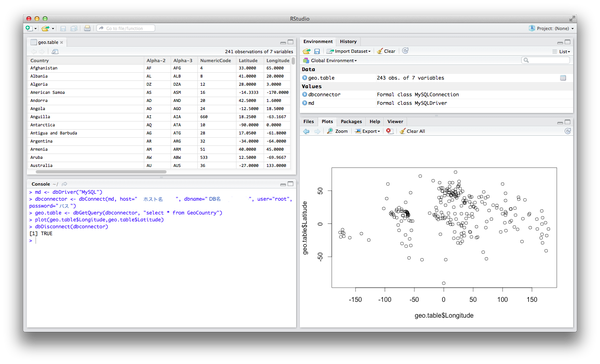Maximize the Plots pane
600x364 pixels.
tap(567, 122)
